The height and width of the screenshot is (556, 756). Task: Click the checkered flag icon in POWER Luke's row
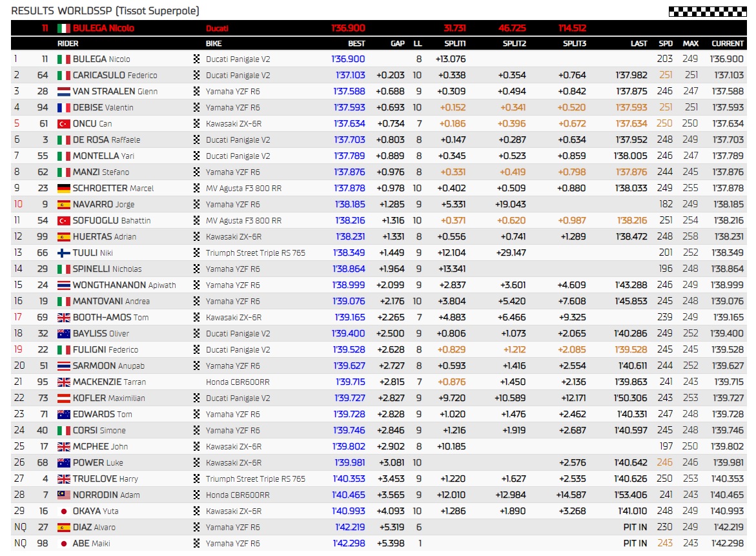(196, 463)
